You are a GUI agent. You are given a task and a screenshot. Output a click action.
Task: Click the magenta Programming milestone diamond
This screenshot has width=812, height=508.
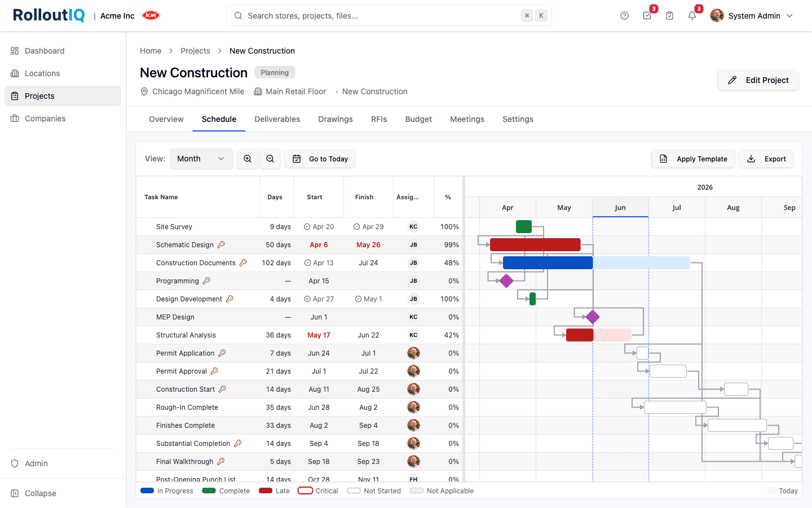pos(506,281)
